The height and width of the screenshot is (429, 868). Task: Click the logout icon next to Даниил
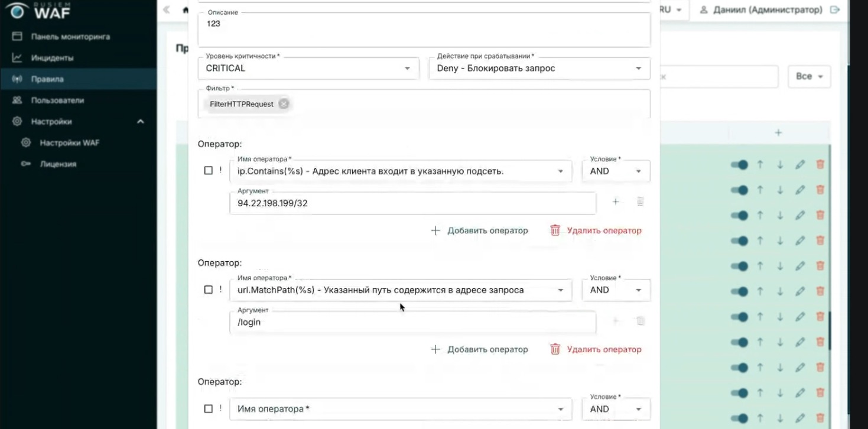click(835, 9)
